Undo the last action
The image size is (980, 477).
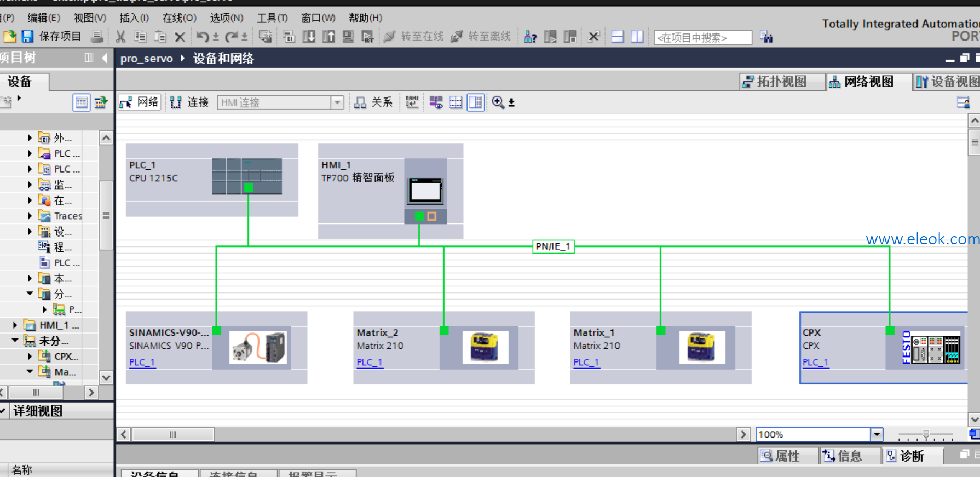tap(203, 37)
